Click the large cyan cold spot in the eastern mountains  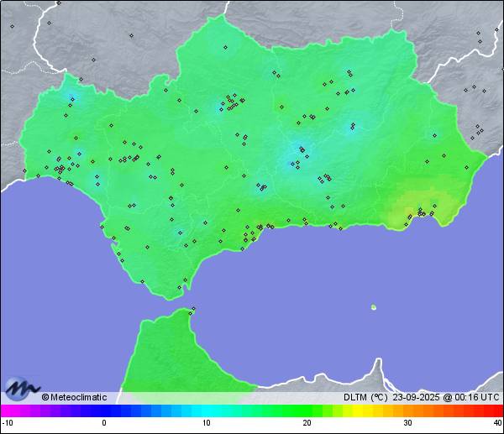(x=298, y=153)
